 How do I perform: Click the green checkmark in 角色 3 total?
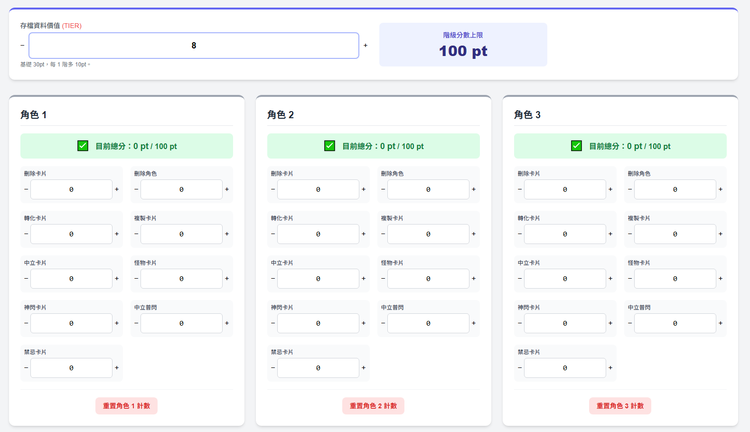coord(577,146)
